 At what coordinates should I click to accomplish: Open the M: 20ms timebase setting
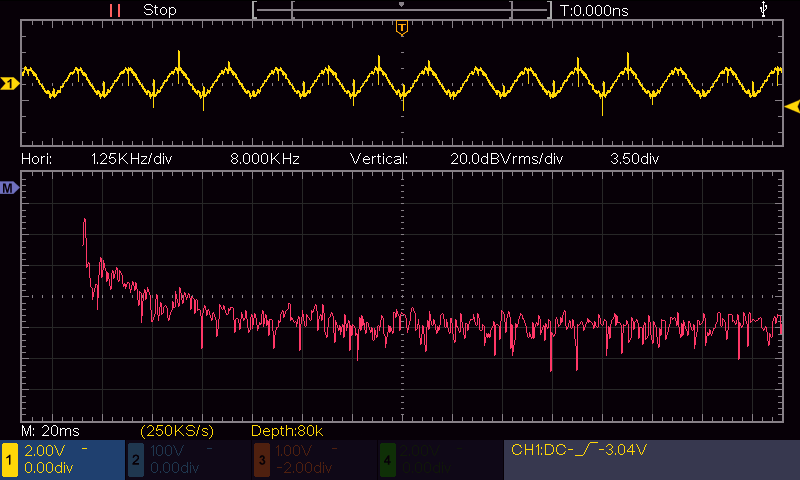pyautogui.click(x=48, y=430)
